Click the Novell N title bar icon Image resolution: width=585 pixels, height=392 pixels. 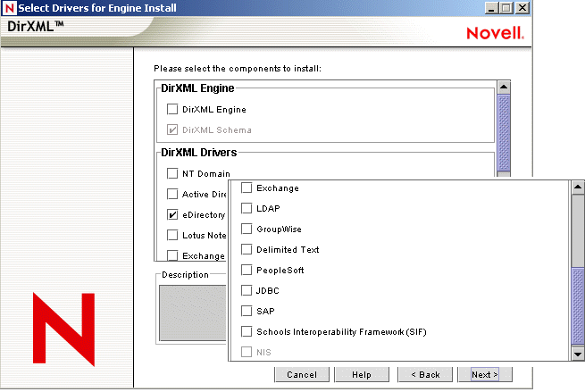click(x=9, y=8)
